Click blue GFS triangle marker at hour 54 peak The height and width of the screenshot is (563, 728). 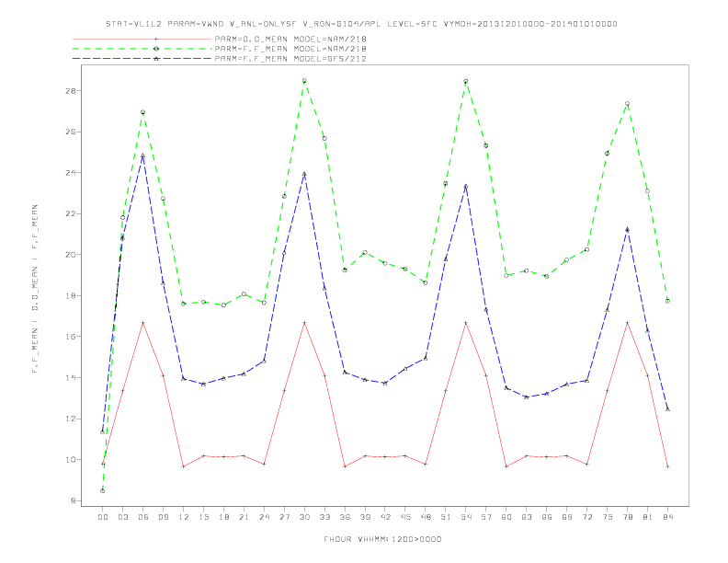[466, 186]
